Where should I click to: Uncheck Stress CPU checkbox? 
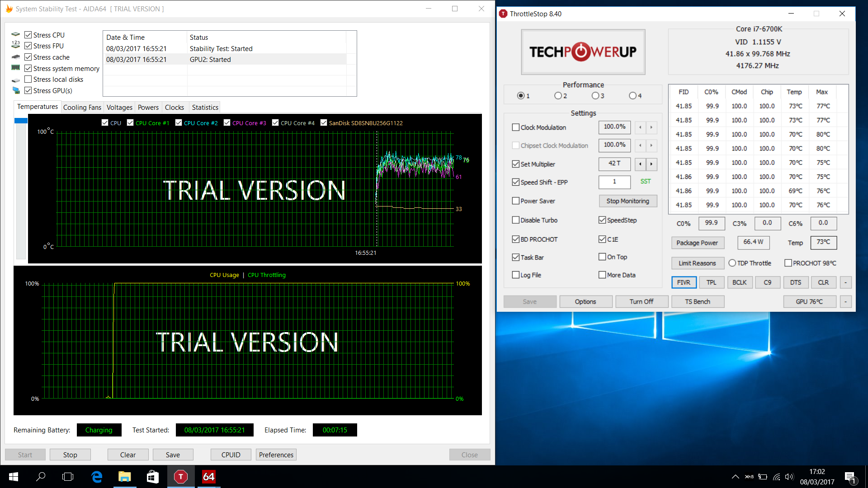click(x=28, y=35)
